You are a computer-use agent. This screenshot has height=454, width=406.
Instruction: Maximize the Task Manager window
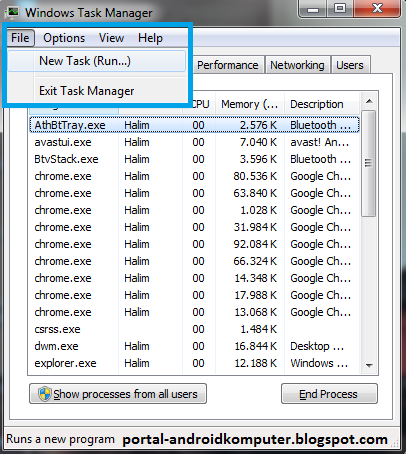(x=340, y=8)
